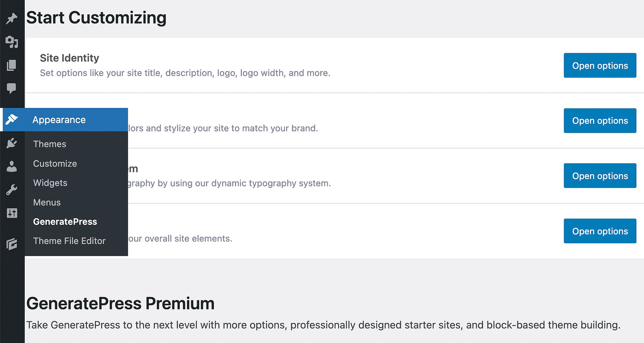Open options for the site colors row
The width and height of the screenshot is (644, 343).
click(600, 121)
